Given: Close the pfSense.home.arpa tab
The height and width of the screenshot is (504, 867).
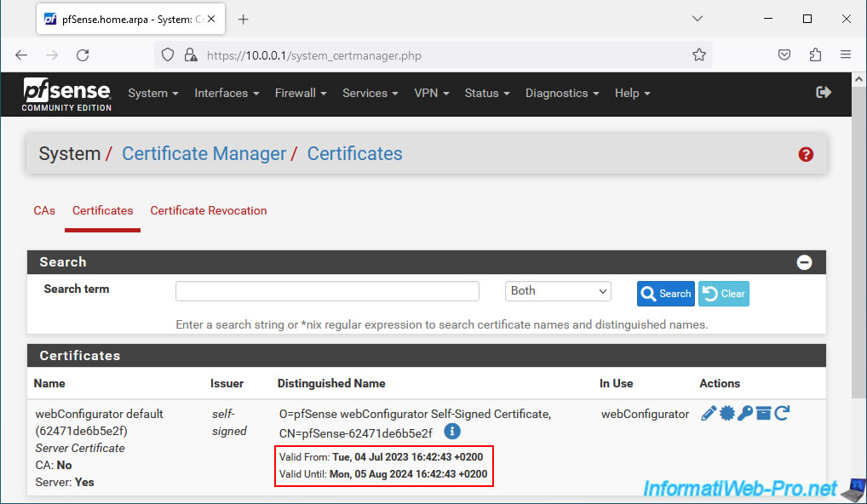Looking at the screenshot, I should [x=211, y=20].
